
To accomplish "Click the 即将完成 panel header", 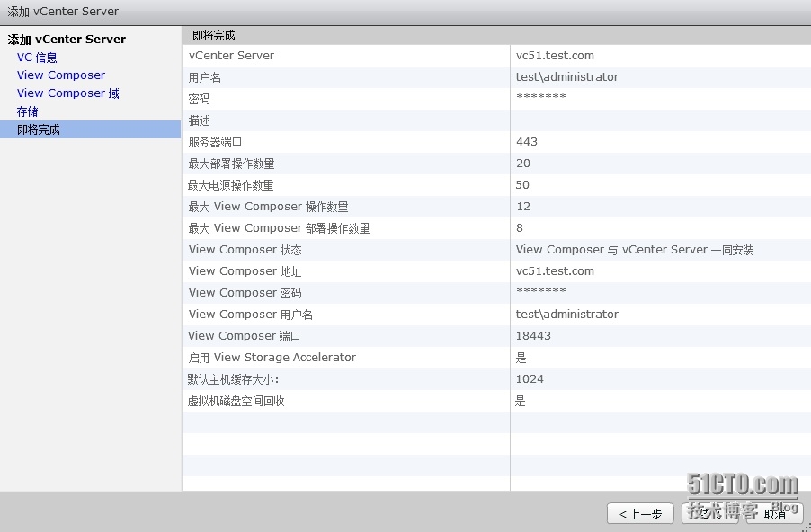I will tap(214, 36).
